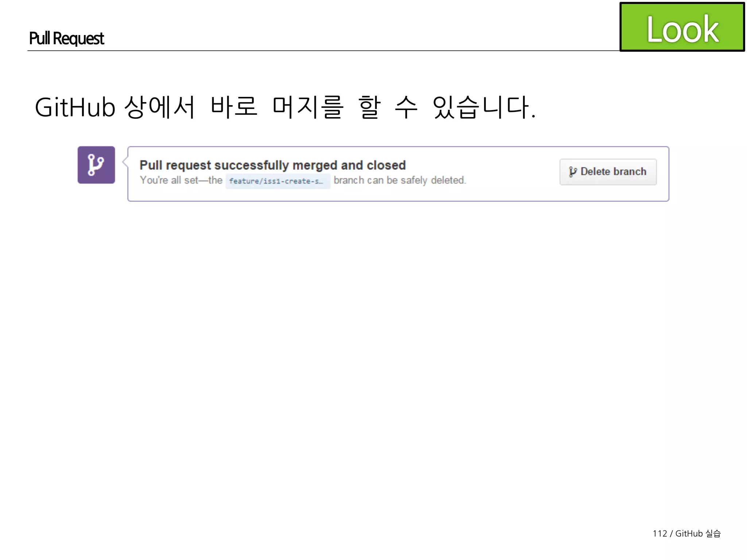
Task: Click the "GitHub 상에서 바로 머지를 할 수 있습니다." sentence
Action: point(285,107)
